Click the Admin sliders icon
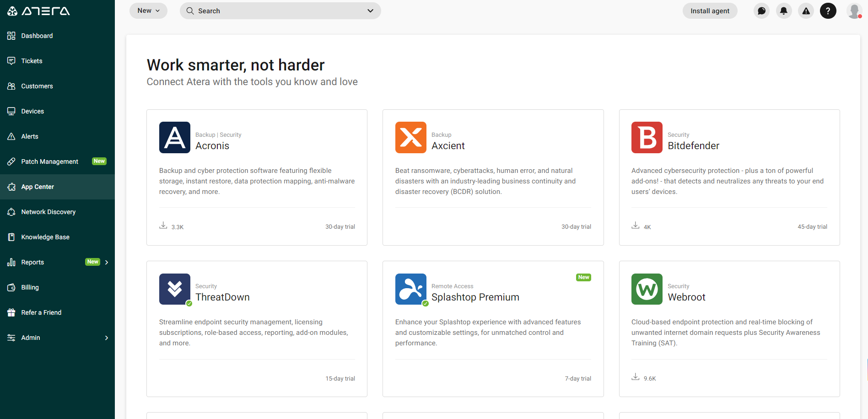 click(x=11, y=338)
